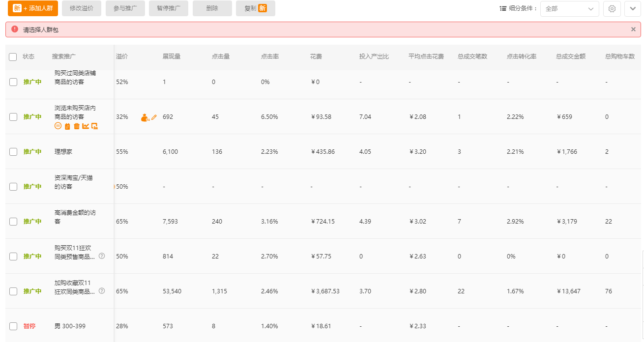Pause promotion for 浏览未购买店内商品的访客
Image resolution: width=644 pixels, height=342 pixels.
pyautogui.click(x=58, y=126)
